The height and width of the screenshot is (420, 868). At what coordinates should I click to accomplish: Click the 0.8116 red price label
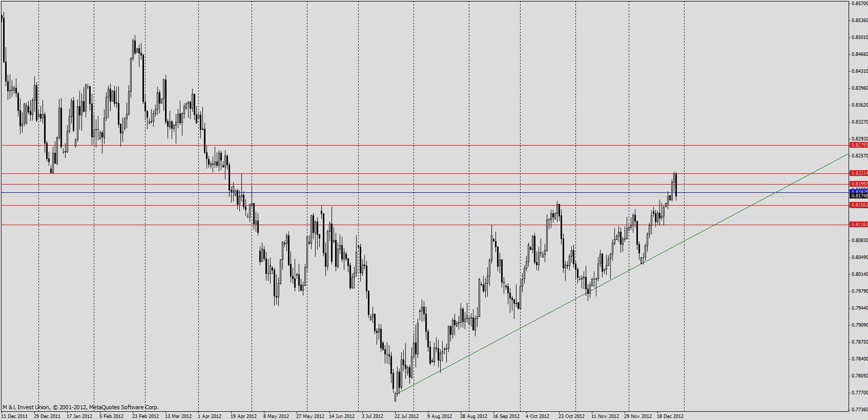point(859,225)
